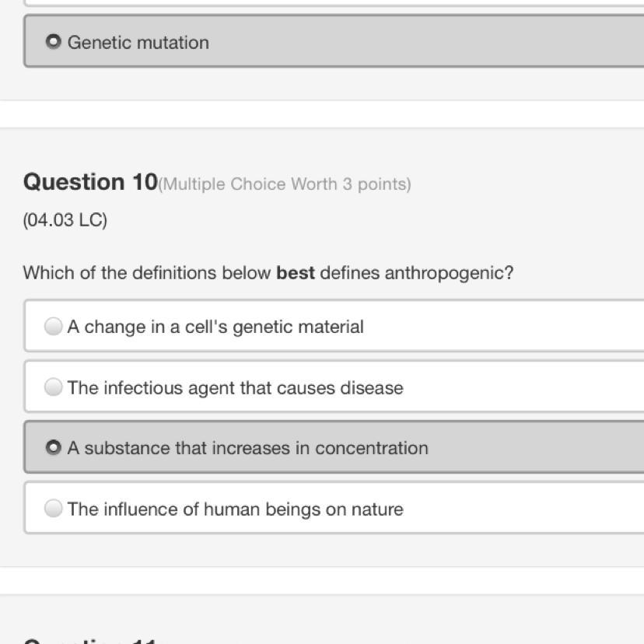
Task: Click the 'Question 10' heading
Action: tap(90, 182)
